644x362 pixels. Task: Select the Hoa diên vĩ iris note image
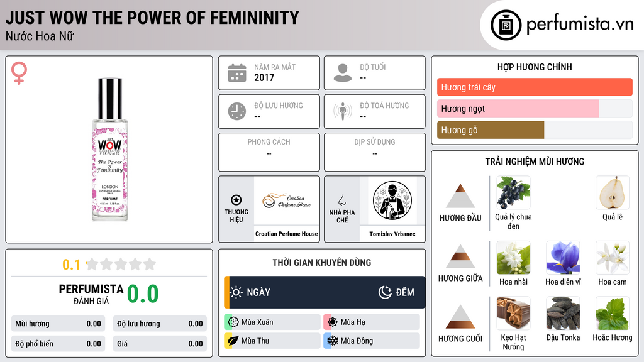563,257
